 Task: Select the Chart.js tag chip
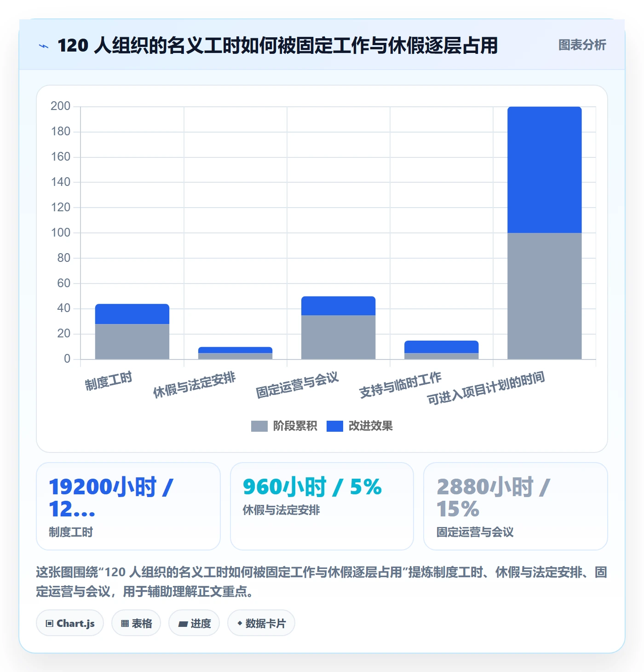tap(70, 623)
